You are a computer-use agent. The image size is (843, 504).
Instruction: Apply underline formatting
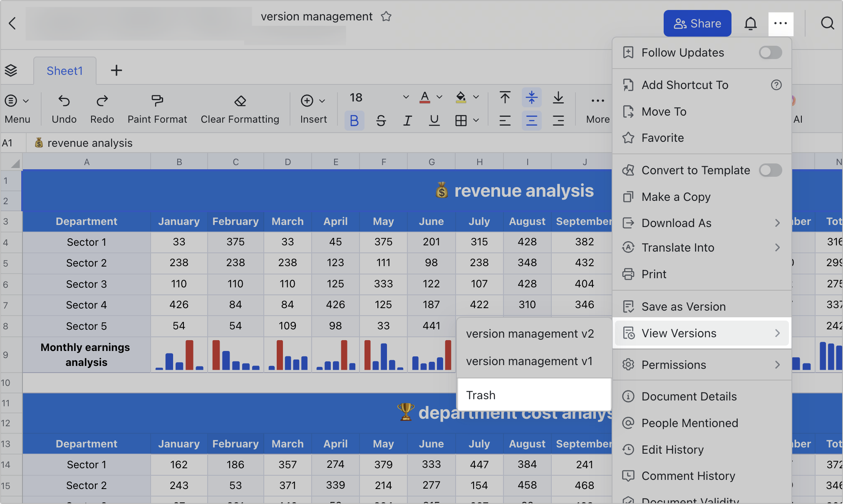click(x=434, y=121)
